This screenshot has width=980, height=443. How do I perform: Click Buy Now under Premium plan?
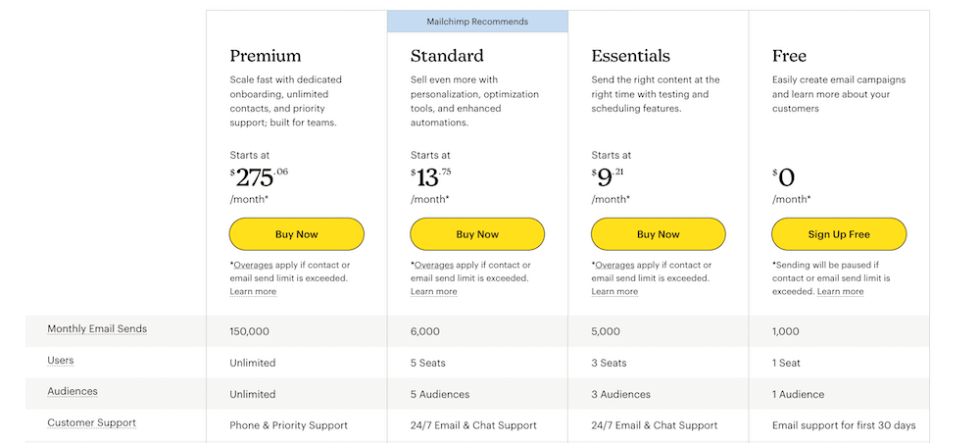coord(296,234)
